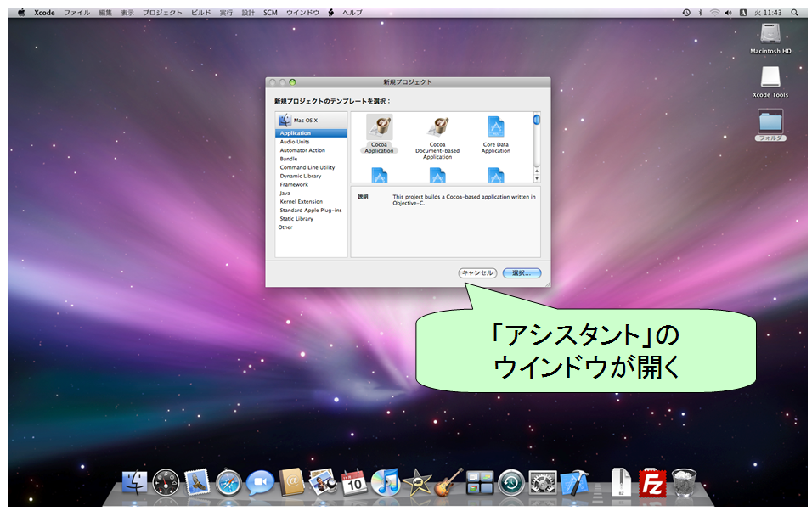This screenshot has width=812, height=511.
Task: Click the template pane scroll up arrow
Action: (537, 171)
